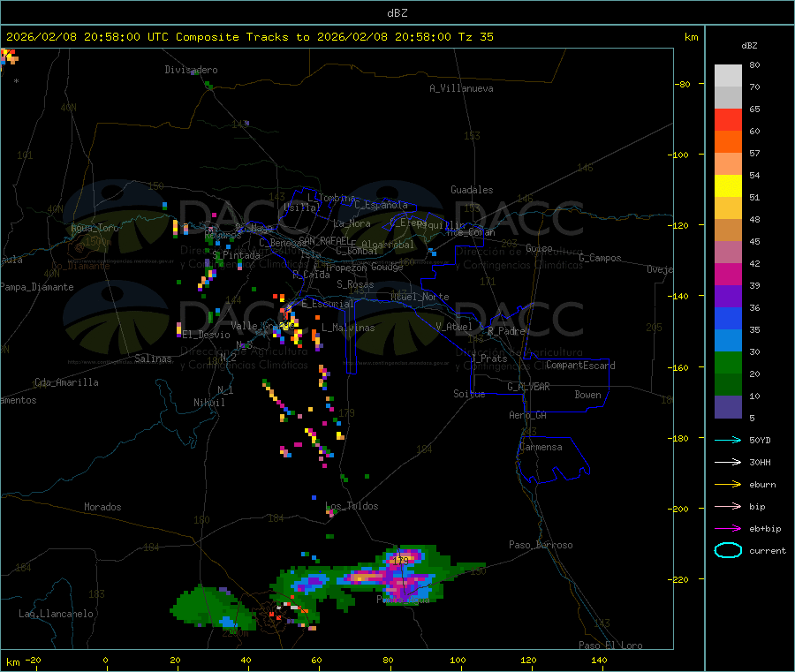Click the Guadales map label
The width and height of the screenshot is (795, 672).
coord(472,190)
